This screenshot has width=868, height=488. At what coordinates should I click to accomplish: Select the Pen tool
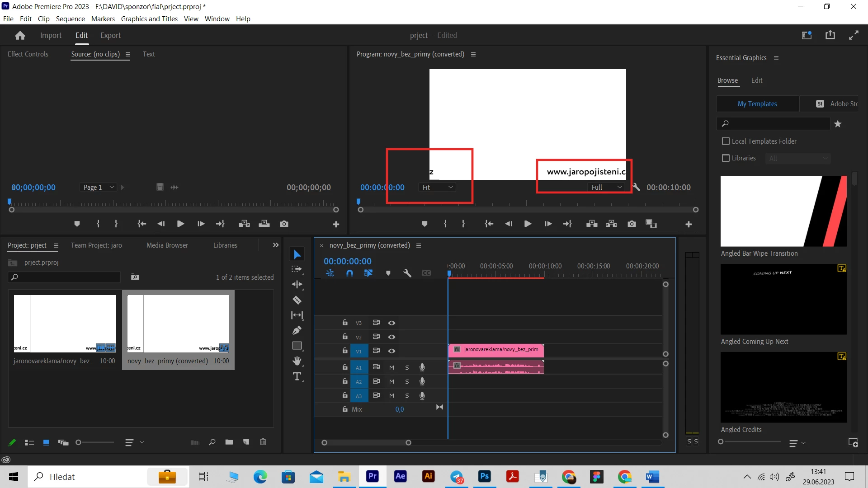(x=297, y=331)
